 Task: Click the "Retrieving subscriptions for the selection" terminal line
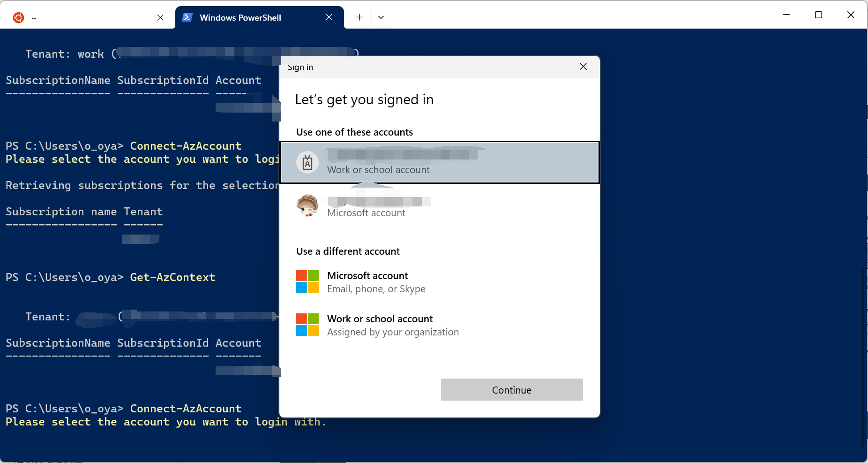tap(143, 185)
